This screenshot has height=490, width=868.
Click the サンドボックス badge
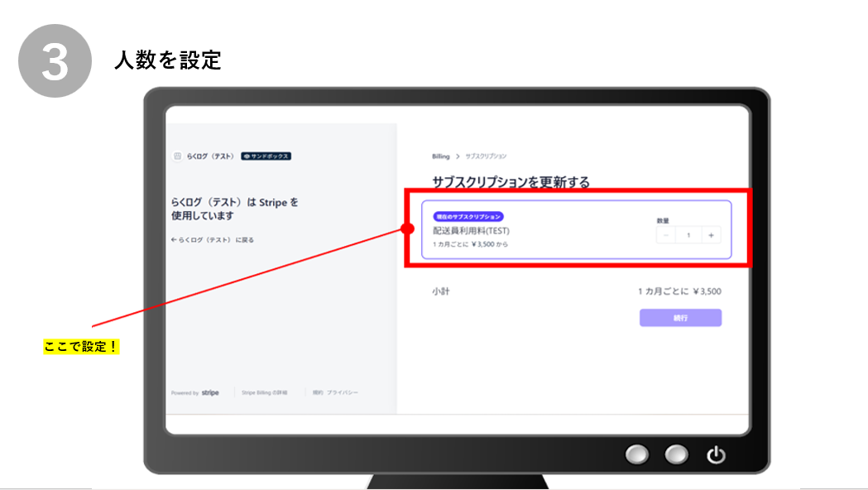point(266,156)
